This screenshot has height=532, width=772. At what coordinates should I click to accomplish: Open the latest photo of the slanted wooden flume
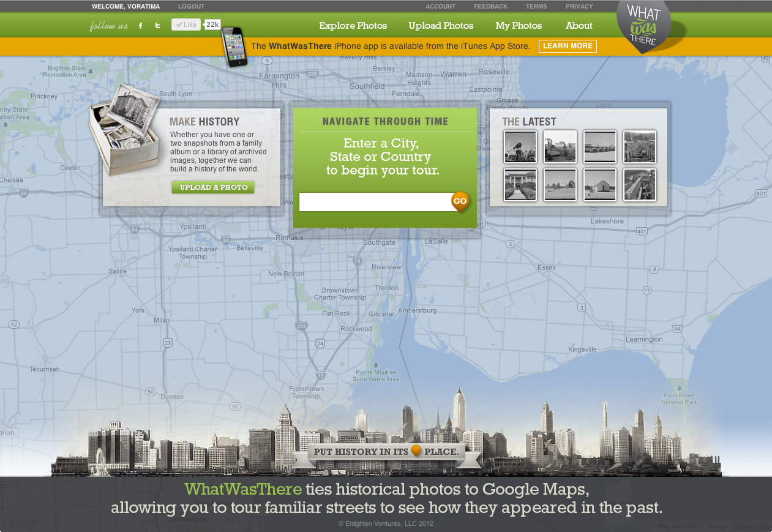tap(640, 185)
